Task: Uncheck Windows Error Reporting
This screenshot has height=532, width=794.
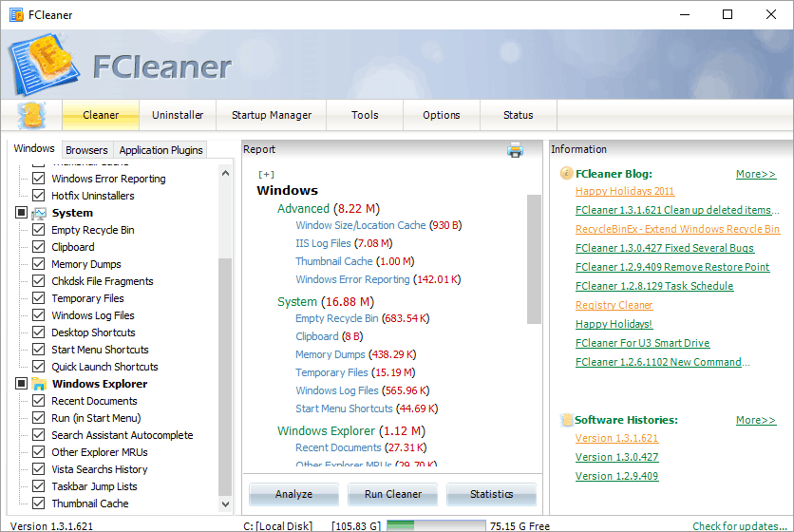Action: [39, 179]
